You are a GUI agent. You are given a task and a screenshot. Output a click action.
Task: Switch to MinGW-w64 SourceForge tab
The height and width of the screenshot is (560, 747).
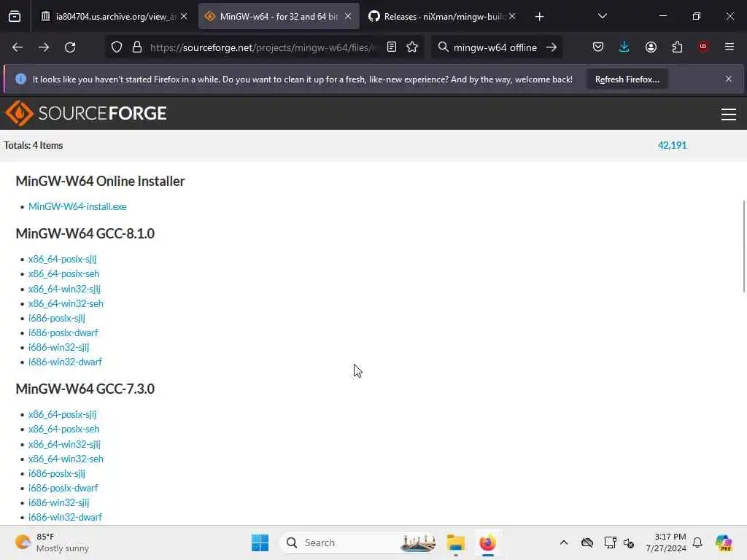pyautogui.click(x=279, y=17)
